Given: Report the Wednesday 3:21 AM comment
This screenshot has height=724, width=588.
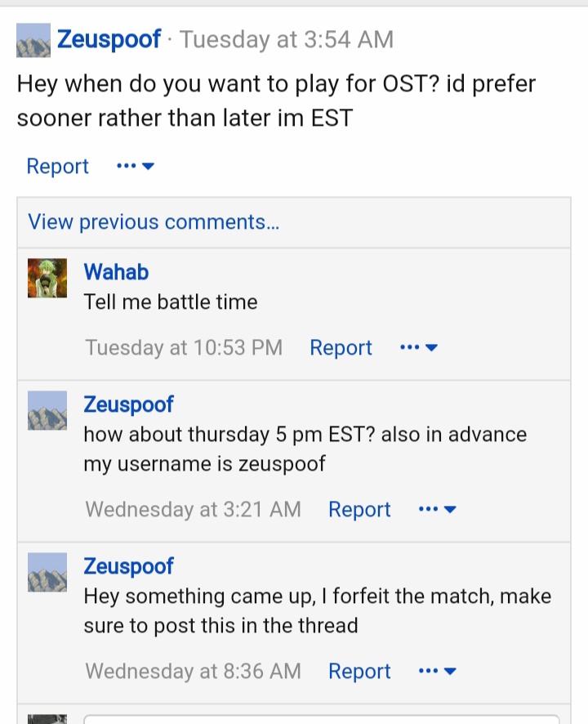Looking at the screenshot, I should coord(359,509).
